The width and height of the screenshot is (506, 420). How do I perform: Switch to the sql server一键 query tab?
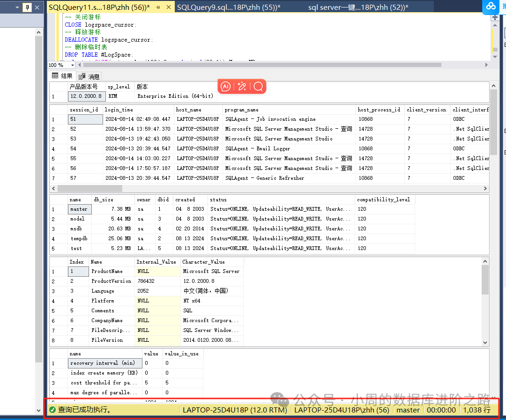pyautogui.click(x=358, y=7)
